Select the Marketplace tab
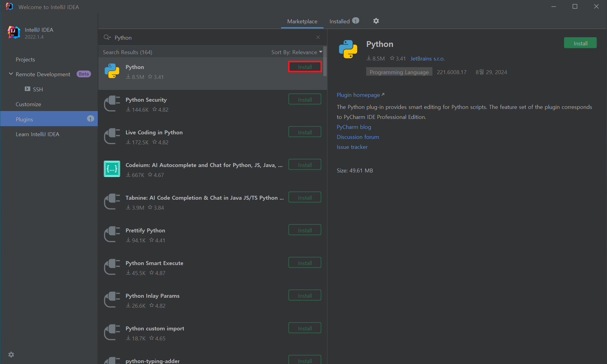Viewport: 607px width, 364px height. (x=302, y=21)
